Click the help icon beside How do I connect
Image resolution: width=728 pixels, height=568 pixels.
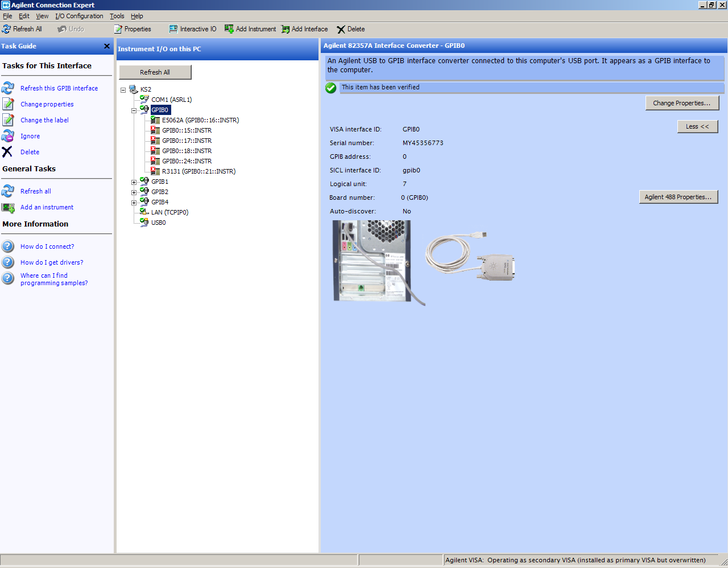[8, 246]
